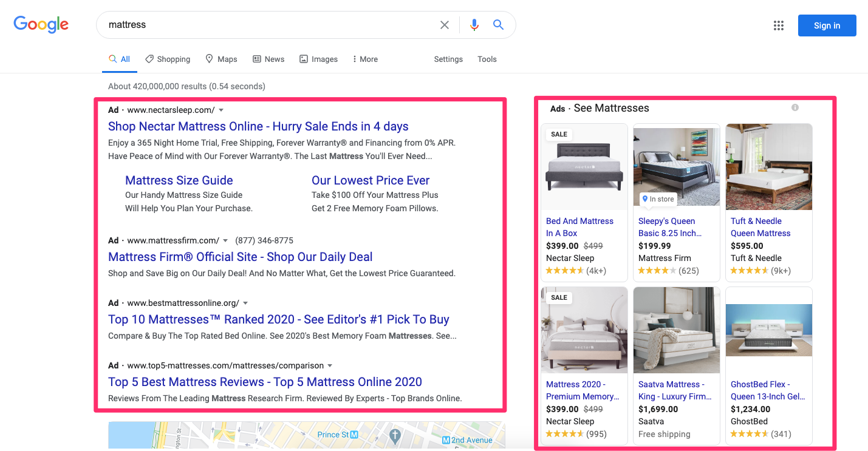Viewport: 868px width, 451px height.
Task: Click the $1,699.00 Saatva price
Action: point(658,409)
